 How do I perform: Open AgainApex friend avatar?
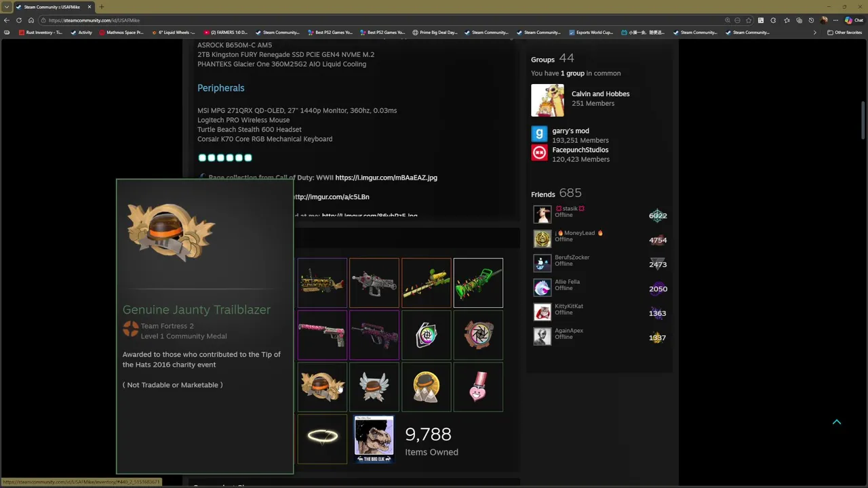tap(542, 337)
